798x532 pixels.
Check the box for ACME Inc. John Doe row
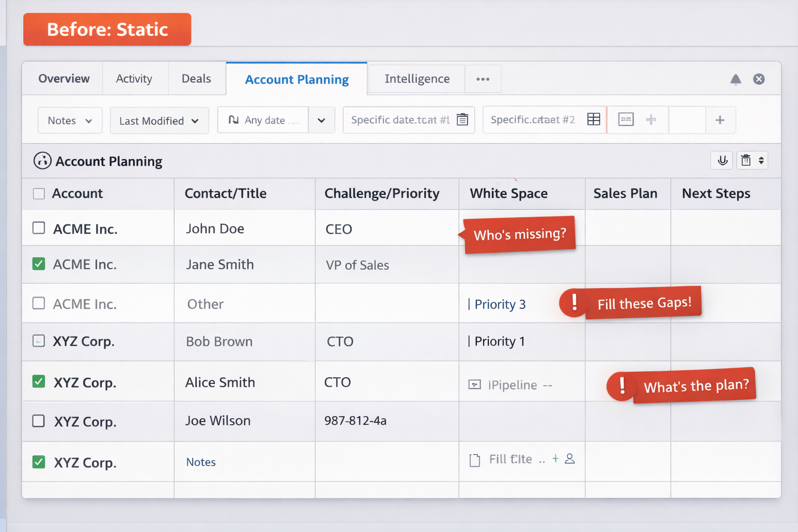pyautogui.click(x=39, y=228)
